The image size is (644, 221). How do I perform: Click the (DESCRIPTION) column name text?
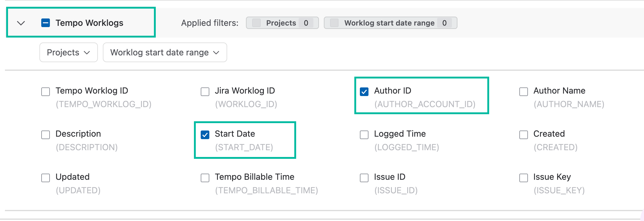pos(87,147)
